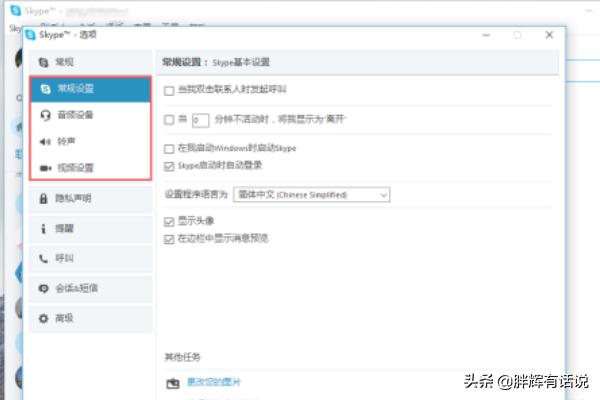Viewport: 600px width, 400px height.
Task: Click Skype logo in background main window
Action: tap(15, 10)
